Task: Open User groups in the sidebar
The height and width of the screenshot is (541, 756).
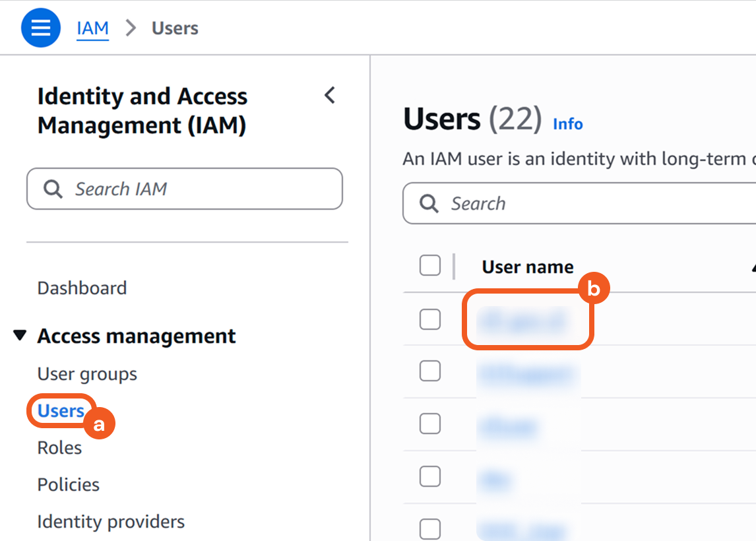Action: (87, 374)
